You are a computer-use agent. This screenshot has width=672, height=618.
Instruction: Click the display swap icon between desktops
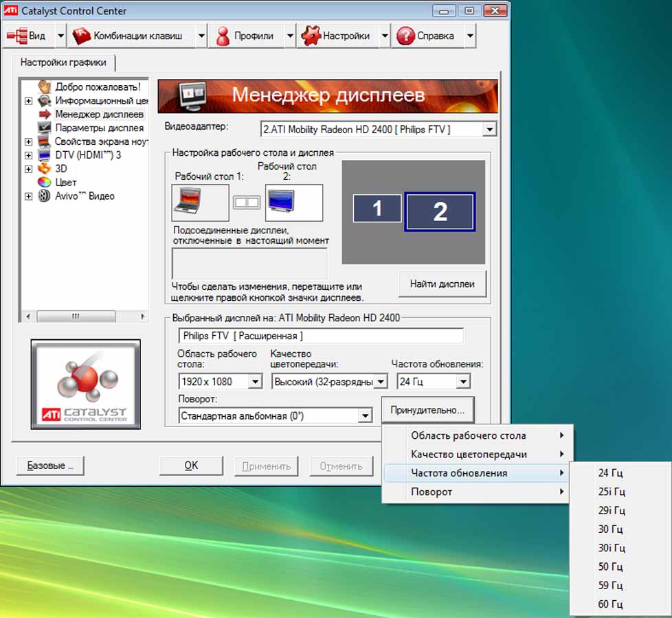[x=247, y=203]
